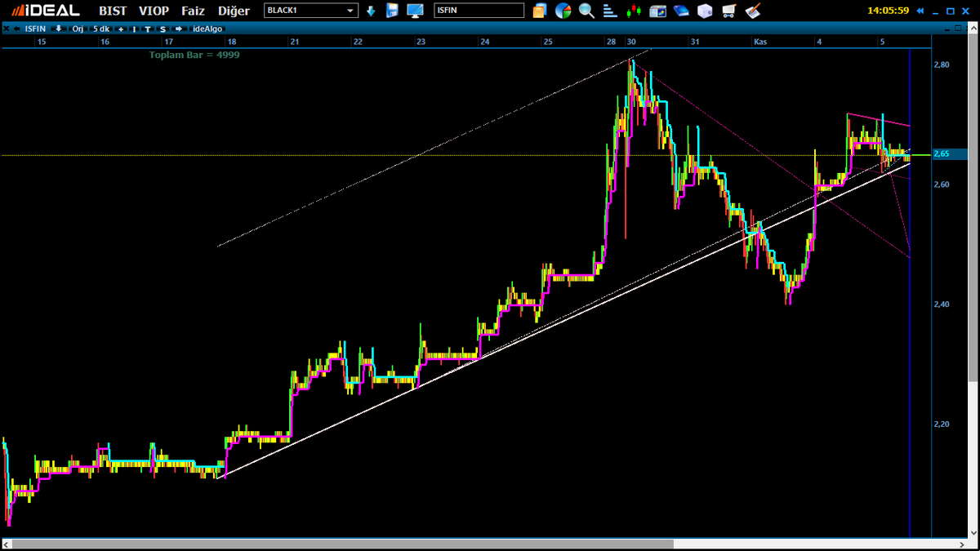This screenshot has width=980, height=551.
Task: Open the Faiz menu
Action: [193, 11]
